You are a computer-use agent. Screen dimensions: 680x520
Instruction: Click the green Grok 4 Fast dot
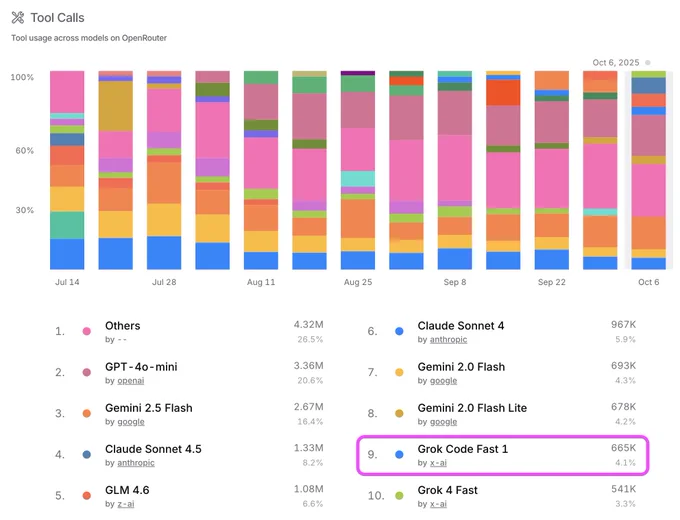(399, 495)
